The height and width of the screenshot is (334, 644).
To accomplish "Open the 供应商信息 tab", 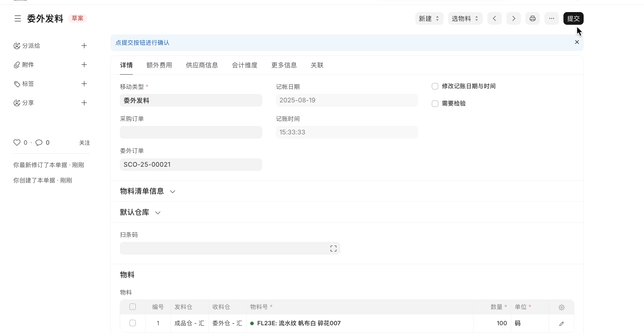I will point(202,65).
